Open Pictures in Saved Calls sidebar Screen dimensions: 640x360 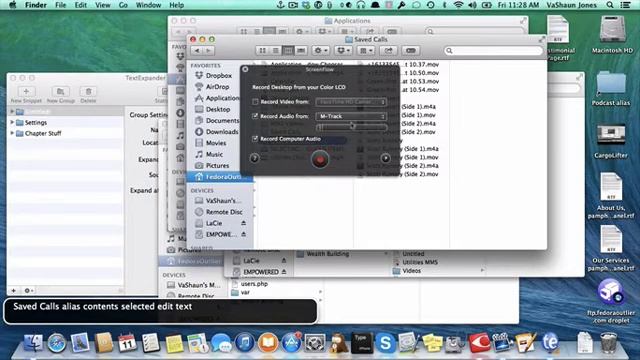coord(217,165)
